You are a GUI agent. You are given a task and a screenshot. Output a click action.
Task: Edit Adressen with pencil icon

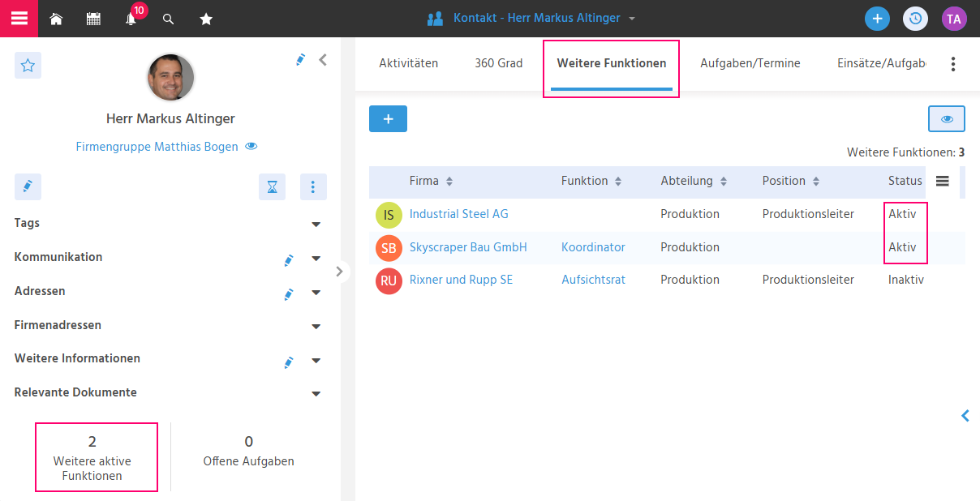pos(288,293)
